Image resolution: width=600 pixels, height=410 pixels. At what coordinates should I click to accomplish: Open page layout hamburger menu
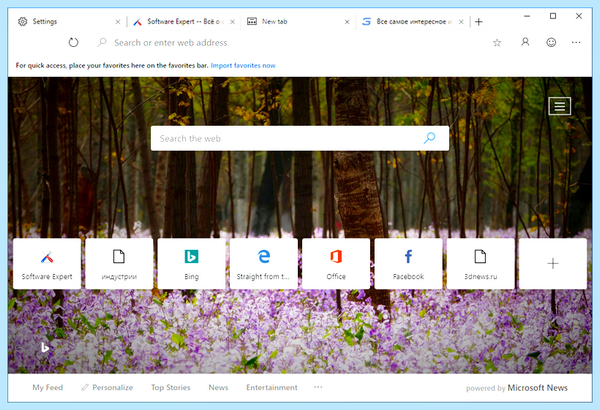(x=559, y=106)
